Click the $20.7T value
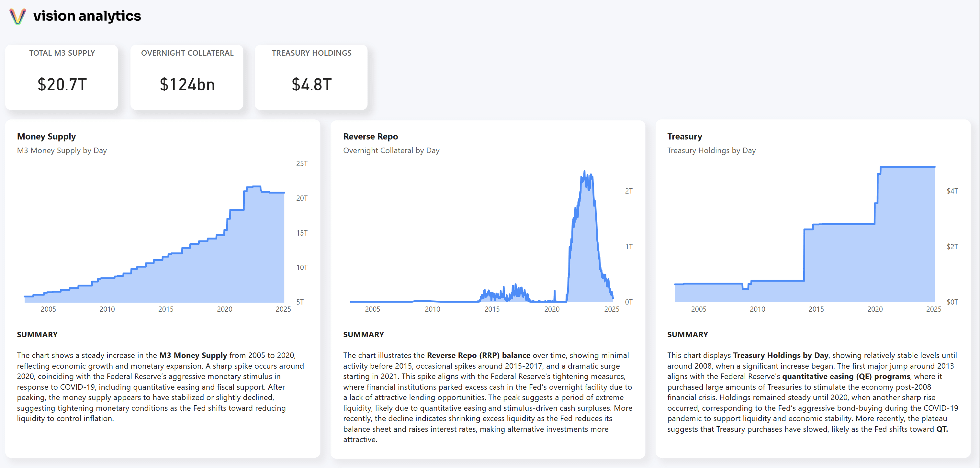This screenshot has width=980, height=468. pyautogui.click(x=62, y=84)
